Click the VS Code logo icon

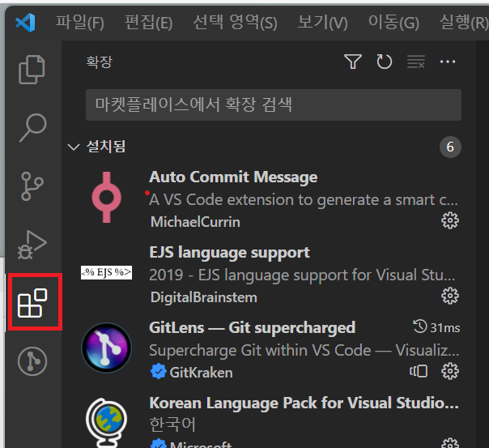click(x=25, y=23)
